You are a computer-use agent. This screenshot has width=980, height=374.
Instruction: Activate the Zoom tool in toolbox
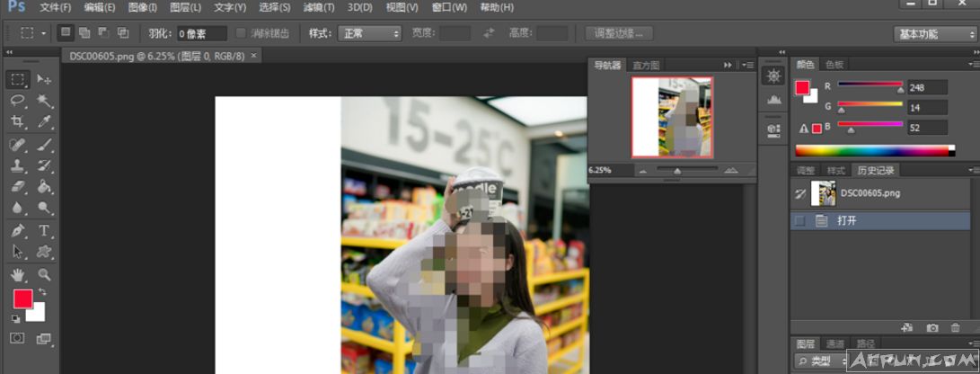click(x=44, y=274)
